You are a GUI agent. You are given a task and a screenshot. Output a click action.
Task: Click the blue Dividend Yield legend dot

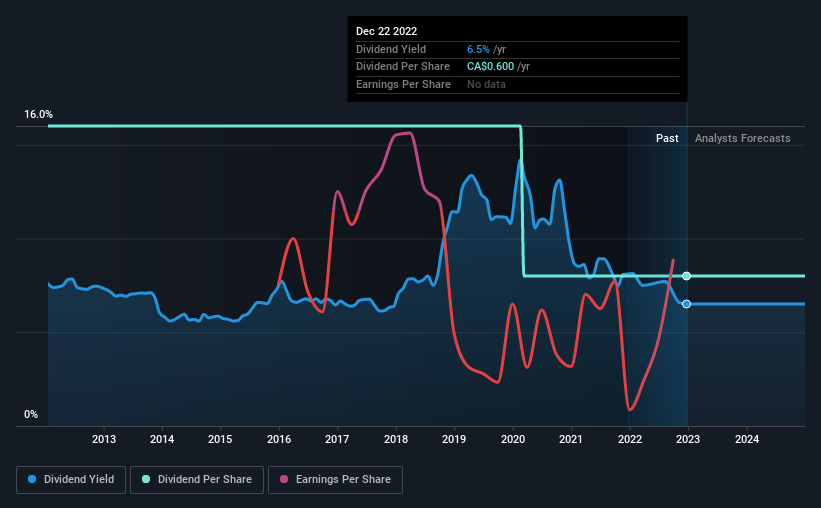coord(32,479)
